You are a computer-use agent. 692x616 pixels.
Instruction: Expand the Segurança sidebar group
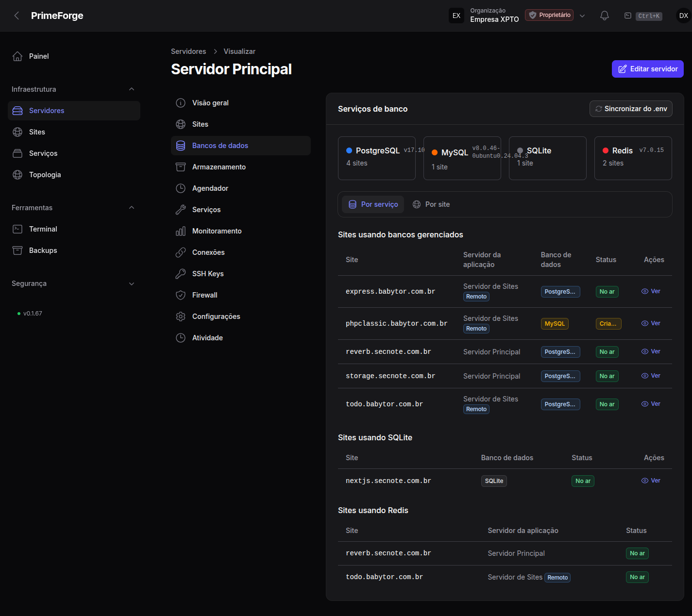click(x=132, y=283)
